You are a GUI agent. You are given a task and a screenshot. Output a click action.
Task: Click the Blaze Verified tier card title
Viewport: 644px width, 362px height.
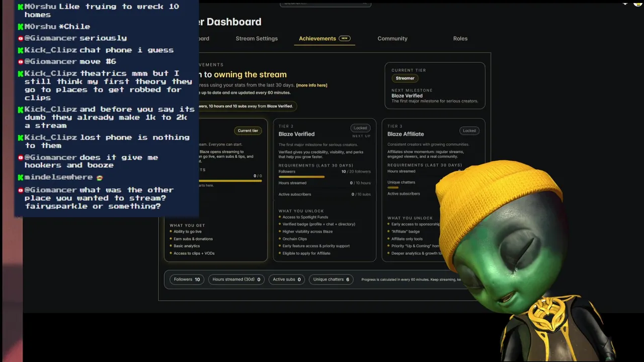click(x=296, y=134)
